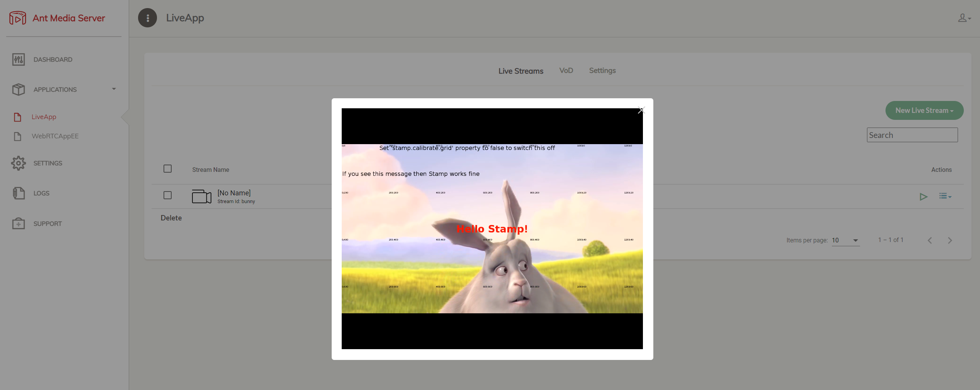Open the Dashboard sidebar icon
Image resolution: width=980 pixels, height=390 pixels.
point(18,59)
